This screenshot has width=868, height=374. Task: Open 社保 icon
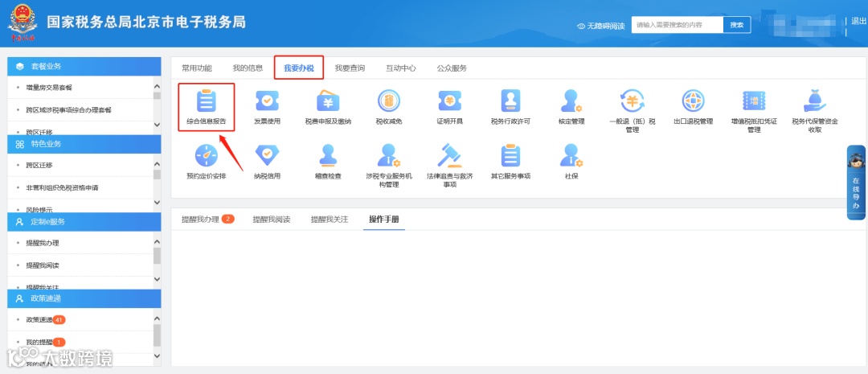(x=571, y=156)
